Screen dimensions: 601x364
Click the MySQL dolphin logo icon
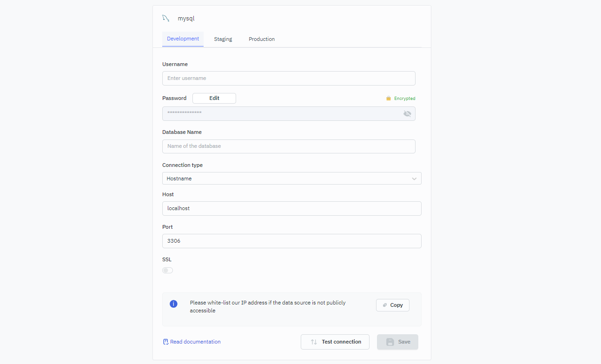[x=165, y=19]
